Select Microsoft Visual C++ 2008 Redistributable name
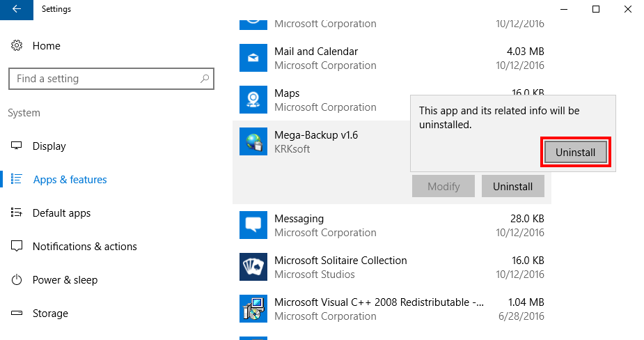Screen dimensions: 644x340 tap(379, 302)
